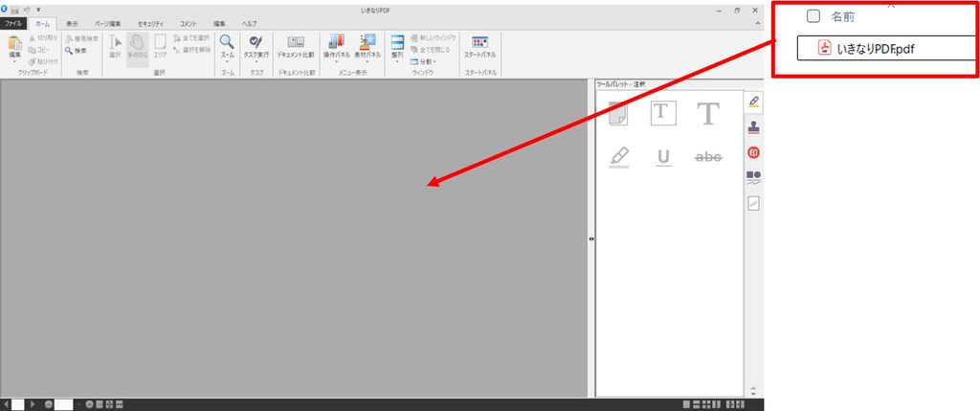Click 全てを選択 select all
Image resolution: width=980 pixels, height=411 pixels.
(x=192, y=38)
